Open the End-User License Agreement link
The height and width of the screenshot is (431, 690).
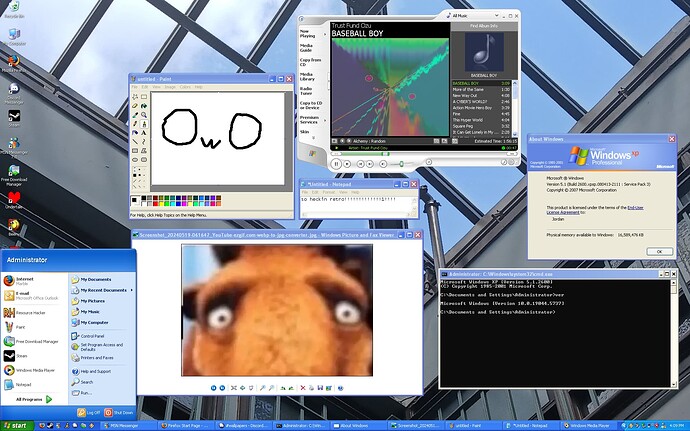[595, 210]
